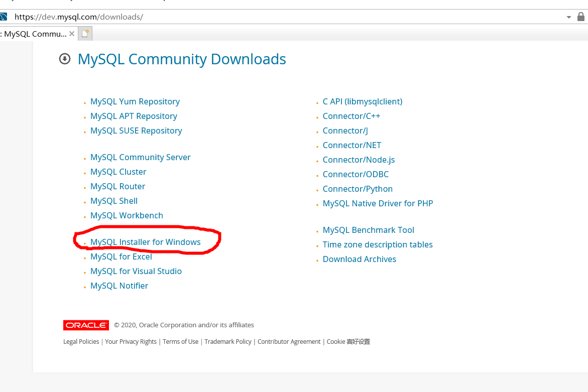Click the download circle icon beside the page title
The width and height of the screenshot is (588, 392).
(x=64, y=59)
